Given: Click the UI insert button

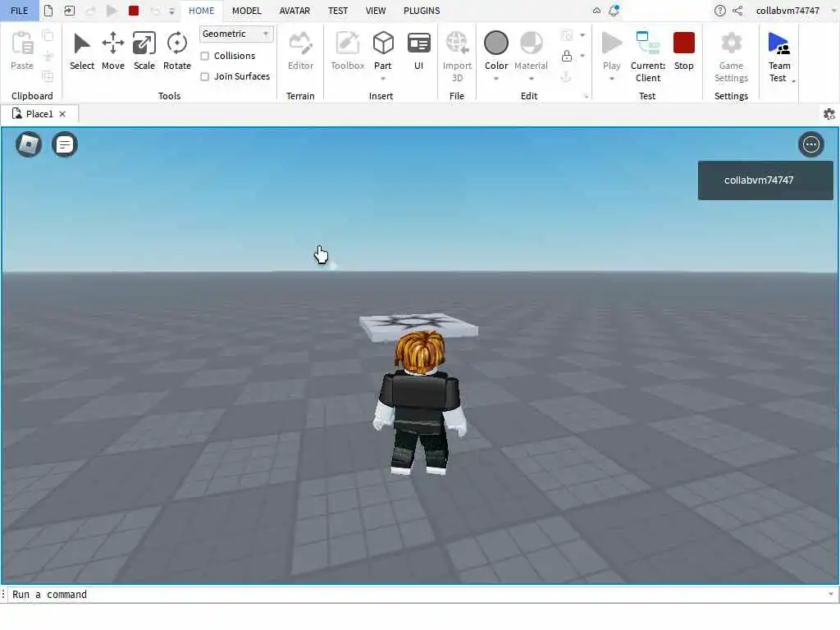Looking at the screenshot, I should pyautogui.click(x=419, y=51).
